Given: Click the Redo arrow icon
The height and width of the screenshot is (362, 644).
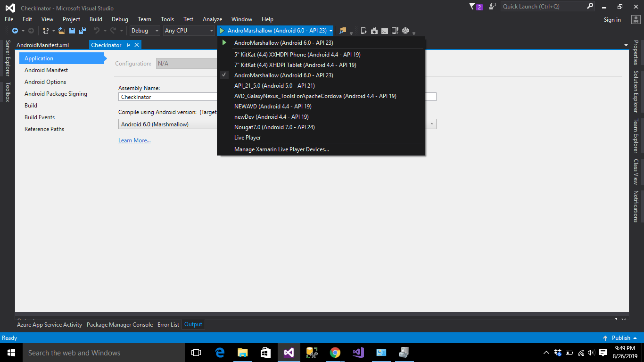Looking at the screenshot, I should coord(113,31).
